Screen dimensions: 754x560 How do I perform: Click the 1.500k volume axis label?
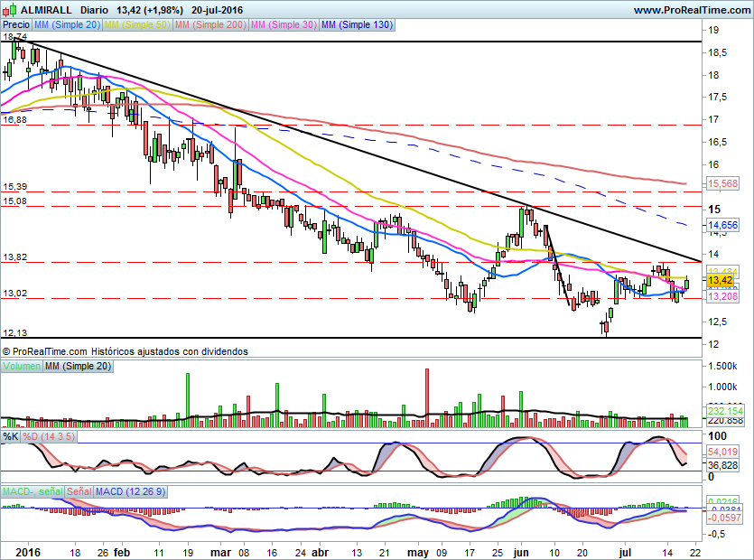[722, 366]
